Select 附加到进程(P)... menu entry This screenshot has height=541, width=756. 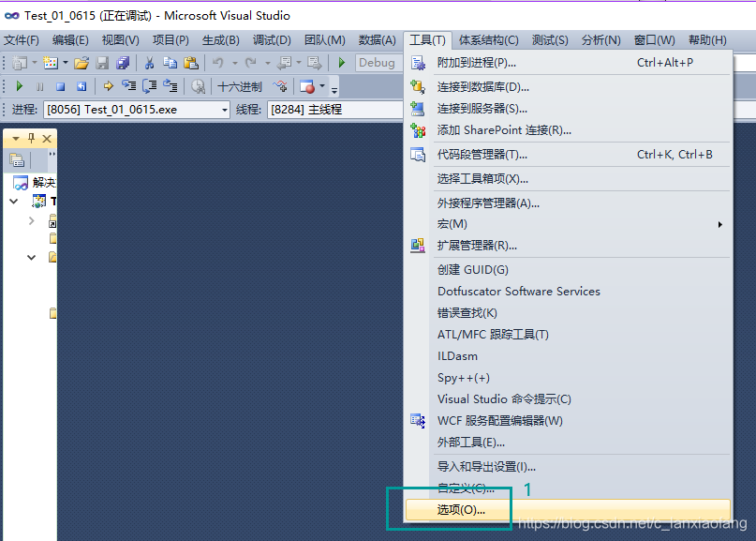pyautogui.click(x=568, y=63)
